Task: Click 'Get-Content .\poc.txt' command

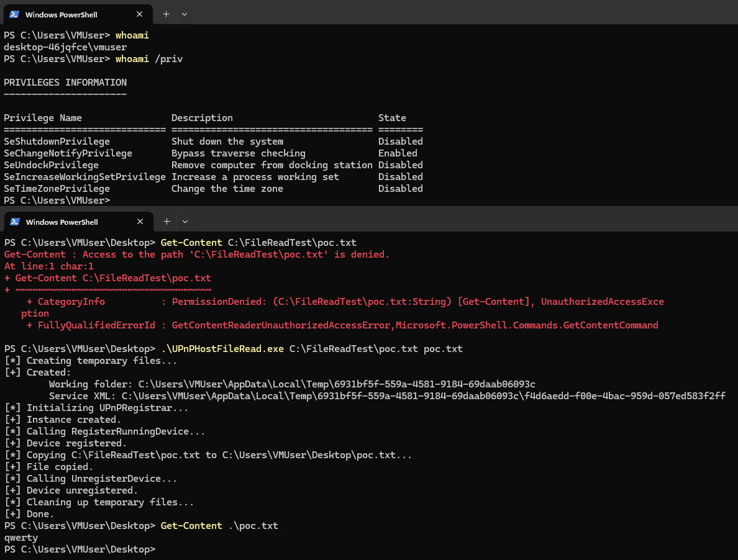Action: click(219, 526)
